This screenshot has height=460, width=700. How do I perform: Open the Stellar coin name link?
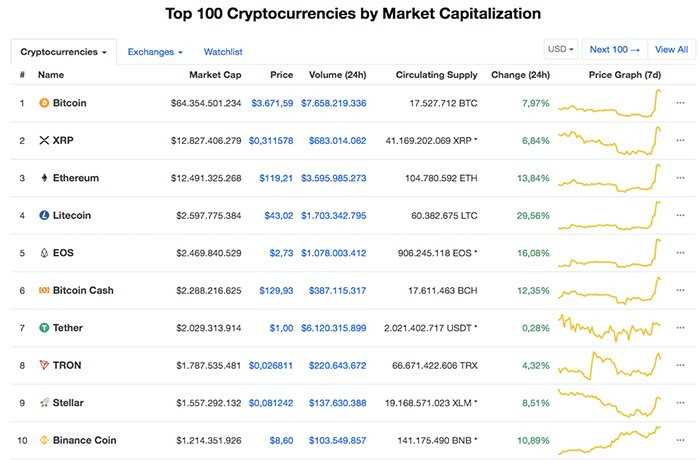[x=68, y=403]
